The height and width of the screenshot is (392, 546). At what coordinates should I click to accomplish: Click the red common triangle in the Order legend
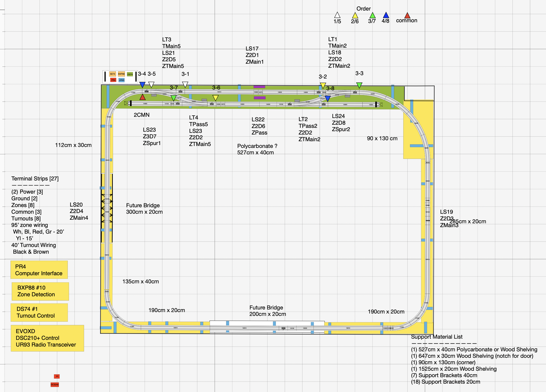(x=407, y=16)
